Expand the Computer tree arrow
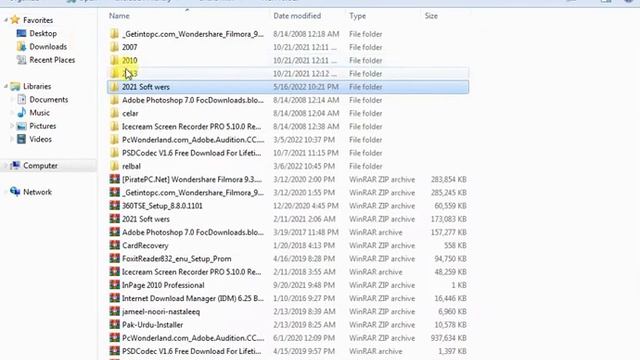 pos(6,166)
